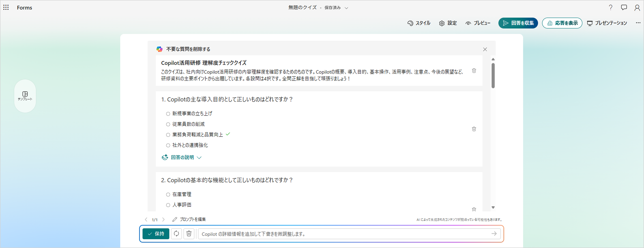Click the 保持 keep button
The height and width of the screenshot is (248, 644).
pos(156,234)
